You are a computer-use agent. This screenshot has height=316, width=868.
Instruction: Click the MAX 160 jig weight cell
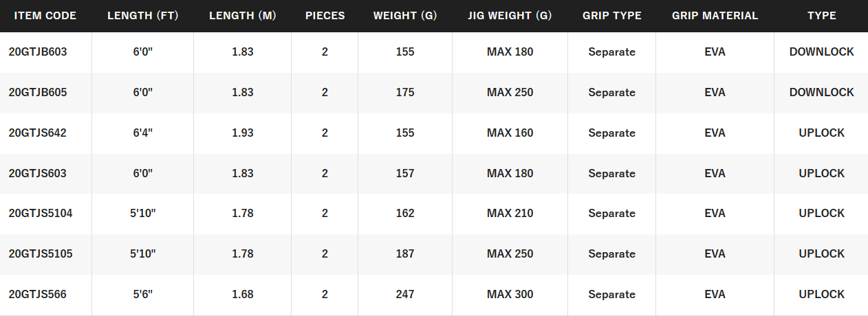tap(510, 133)
